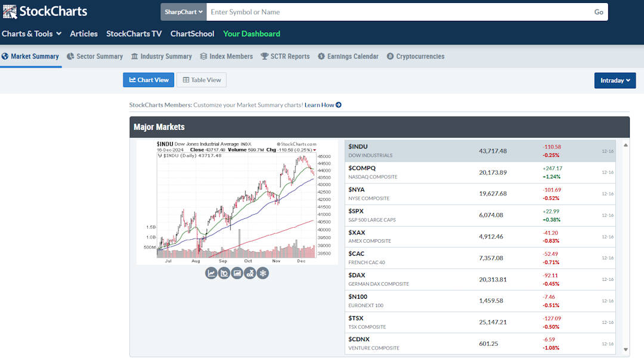Image resolution: width=644 pixels, height=359 pixels.
Task: Open Seasonality snowflake icon below chart
Action: pos(263,273)
